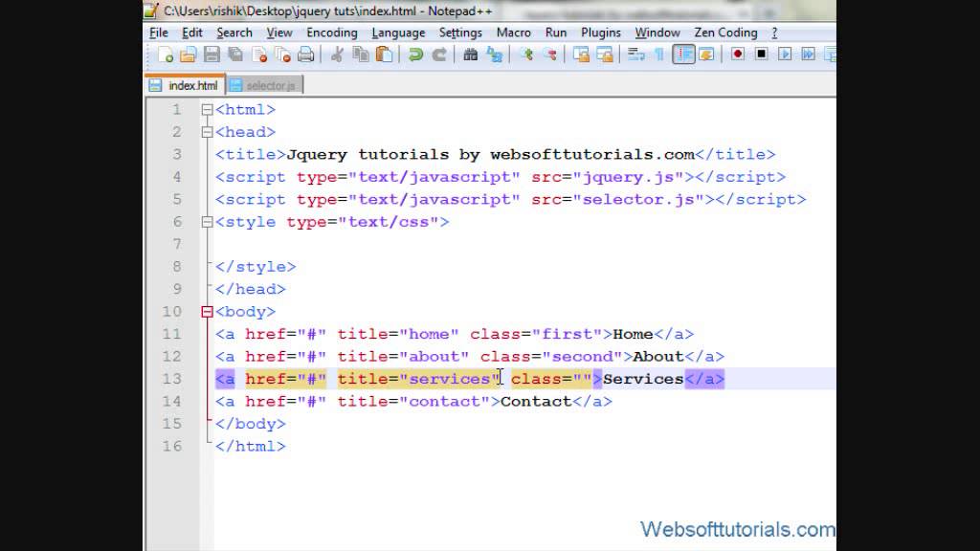
Task: Open Find with the binoculars icon
Action: pyautogui.click(x=471, y=55)
